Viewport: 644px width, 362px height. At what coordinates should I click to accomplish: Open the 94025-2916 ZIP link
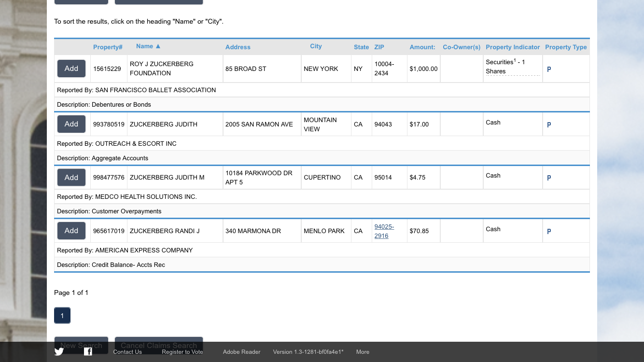384,231
